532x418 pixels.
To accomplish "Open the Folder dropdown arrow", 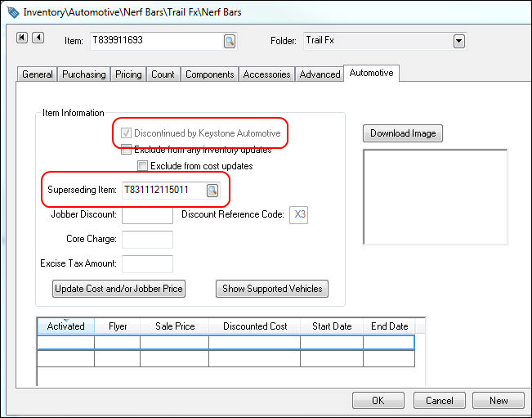I will (x=458, y=41).
